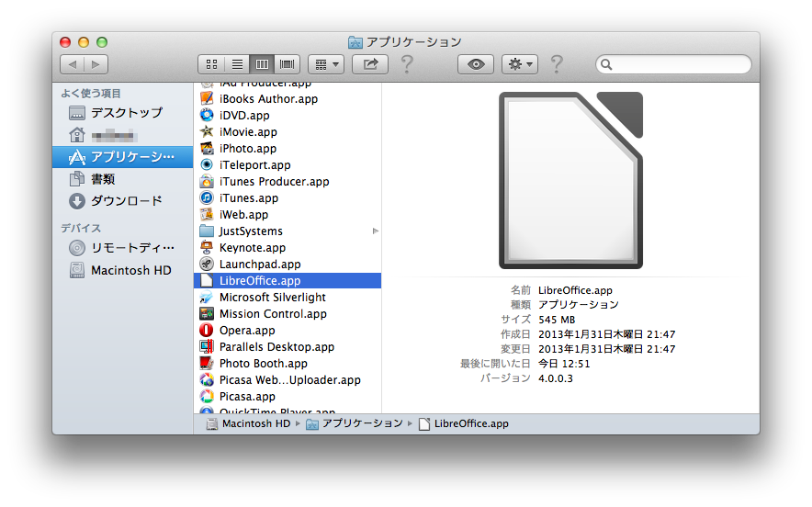
Task: Select the iMovie.app file name
Action: tap(248, 132)
